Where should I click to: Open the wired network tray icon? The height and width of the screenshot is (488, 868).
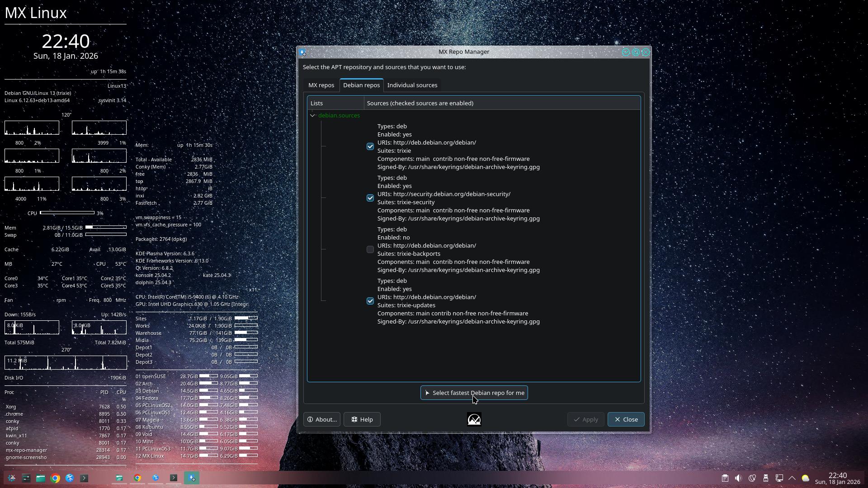click(779, 478)
